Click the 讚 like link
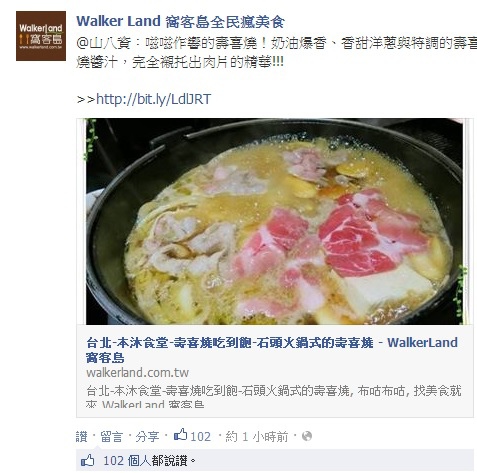 tap(81, 436)
